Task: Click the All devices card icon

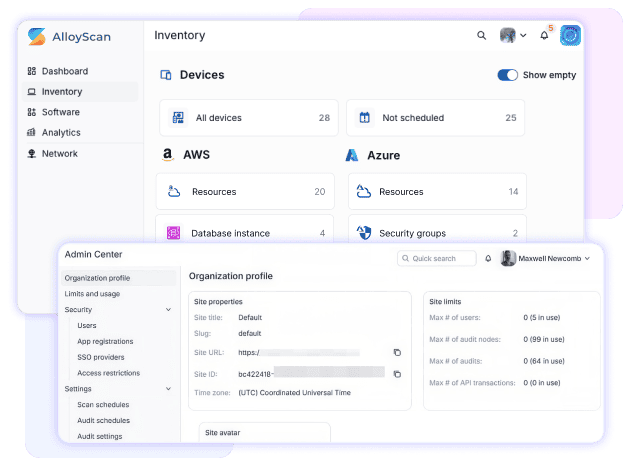Action: click(x=178, y=118)
